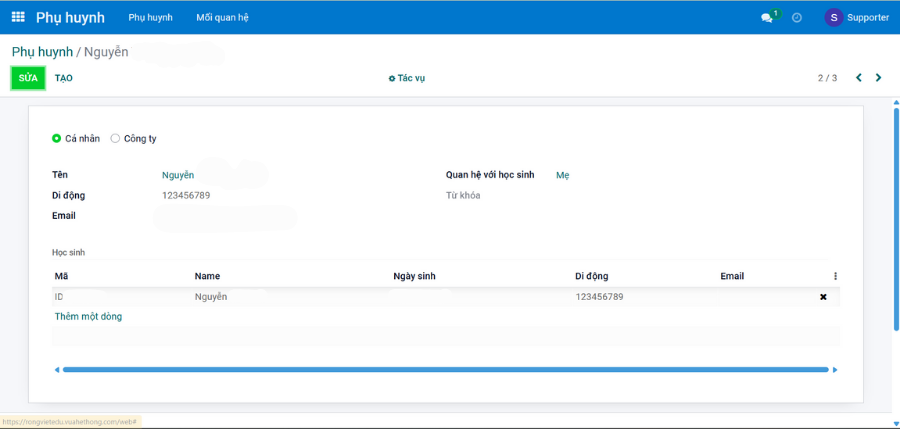The width and height of the screenshot is (900, 429).
Task: Click the green SỬA button
Action: pyautogui.click(x=28, y=78)
